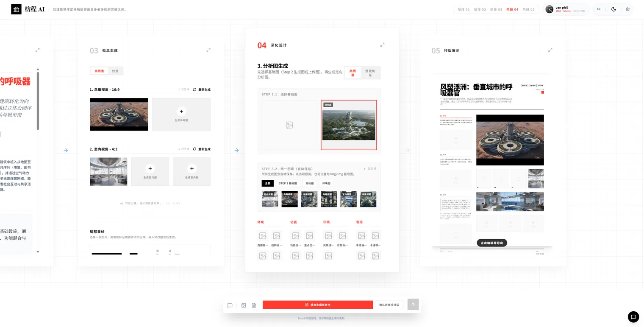The height and width of the screenshot is (327, 644).
Task: Open the floating chat widget at bottom right
Action: pos(633,316)
